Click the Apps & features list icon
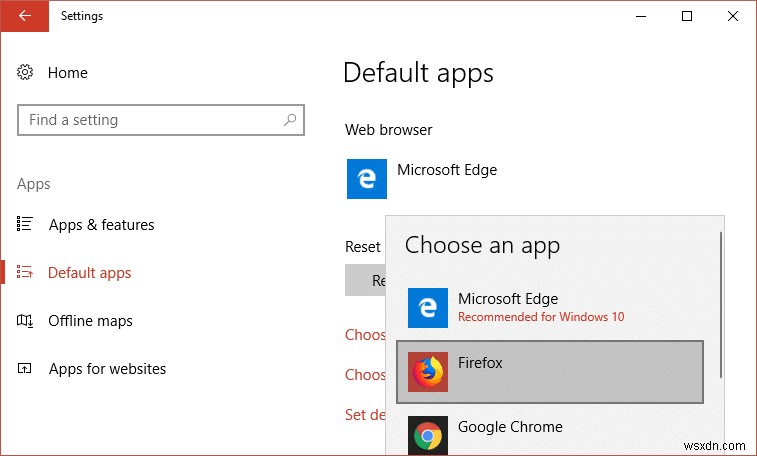 click(26, 225)
